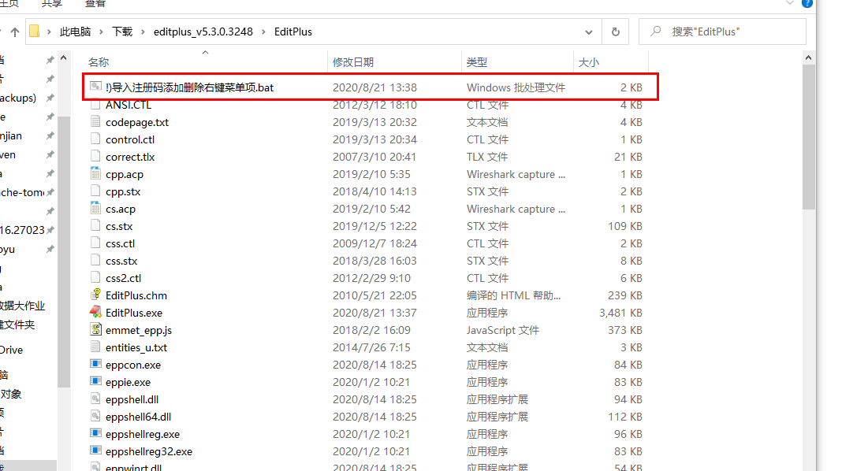Screen dimensions: 868x471
Task: Select the codepage.txt file name
Action: 137,122
